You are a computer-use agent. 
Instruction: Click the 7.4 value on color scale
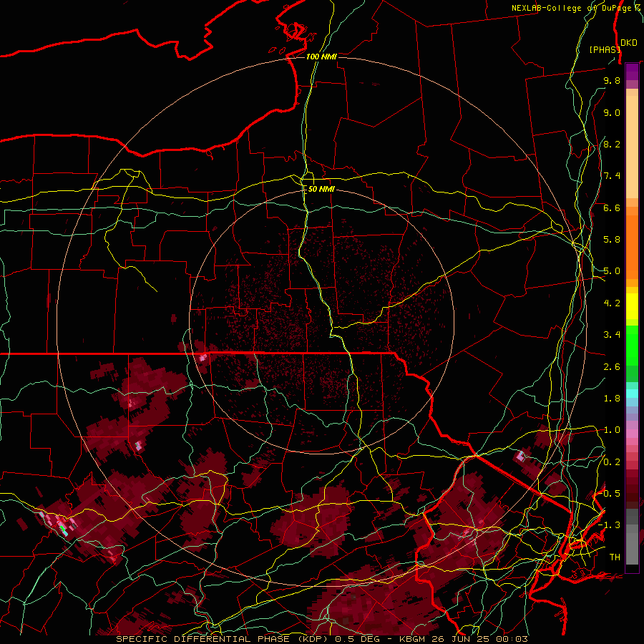click(612, 176)
